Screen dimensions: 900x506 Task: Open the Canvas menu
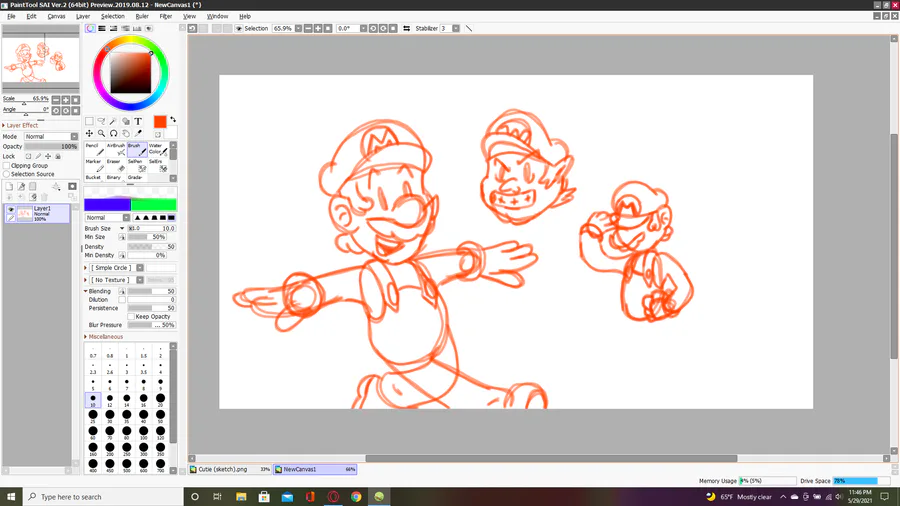56,16
